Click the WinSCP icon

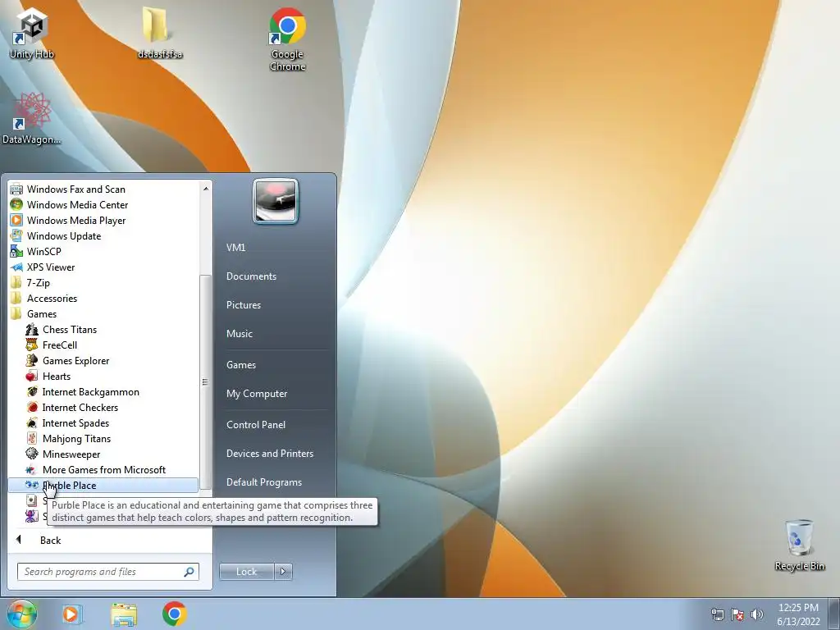[x=16, y=251]
